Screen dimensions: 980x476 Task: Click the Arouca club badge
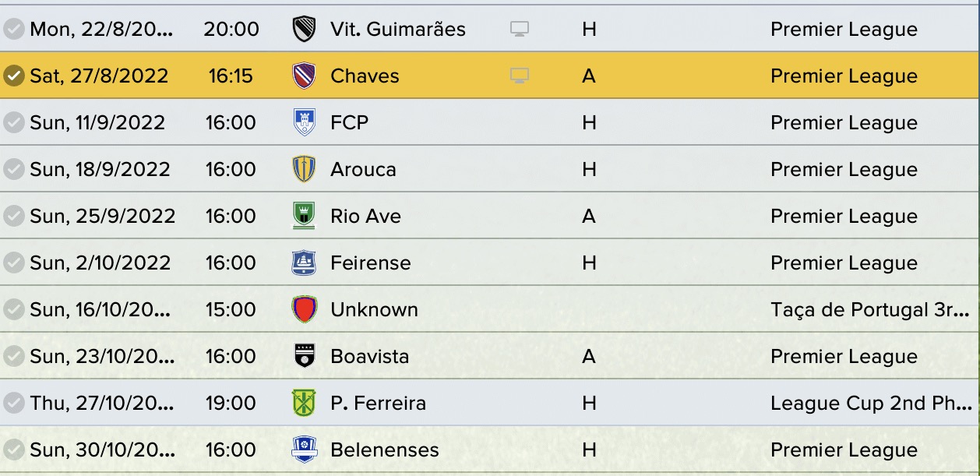pos(304,170)
